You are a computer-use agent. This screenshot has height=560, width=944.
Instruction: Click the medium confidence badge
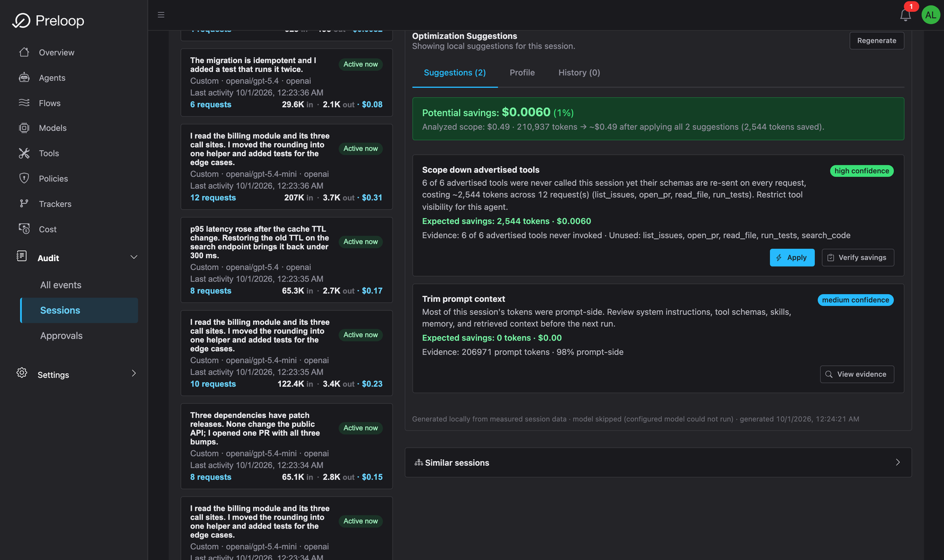855,300
